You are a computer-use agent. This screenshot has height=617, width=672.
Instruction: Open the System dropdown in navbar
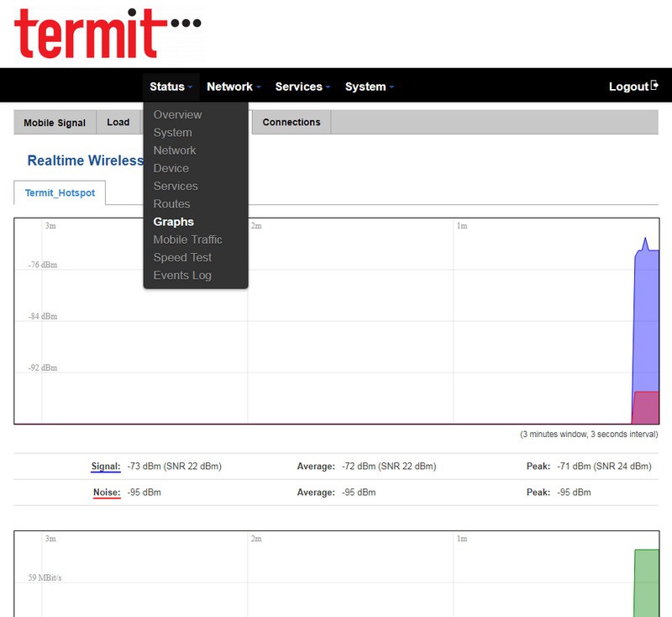point(369,87)
